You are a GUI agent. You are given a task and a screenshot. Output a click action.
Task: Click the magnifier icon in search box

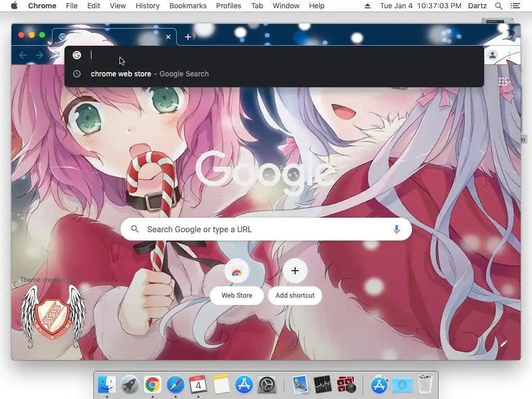pyautogui.click(x=135, y=229)
